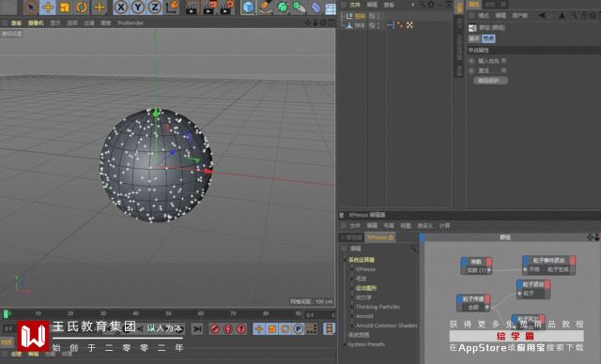Open Render Settings clapperboard icon

tap(227, 8)
